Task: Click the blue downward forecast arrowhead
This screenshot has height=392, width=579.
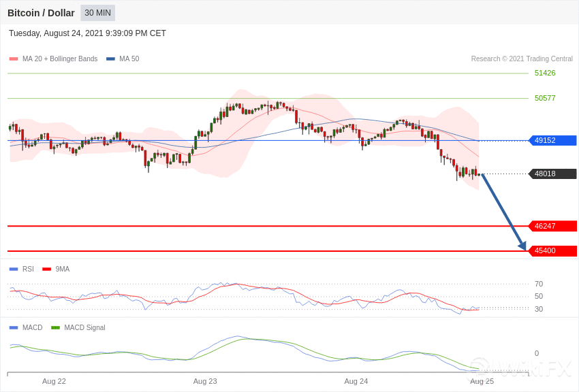Action: point(522,246)
